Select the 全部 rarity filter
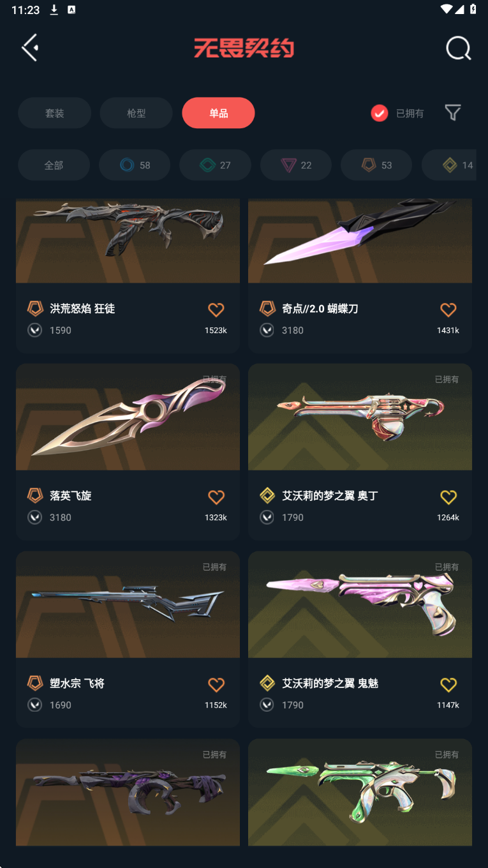Viewport: 488px width, 868px height. (54, 165)
